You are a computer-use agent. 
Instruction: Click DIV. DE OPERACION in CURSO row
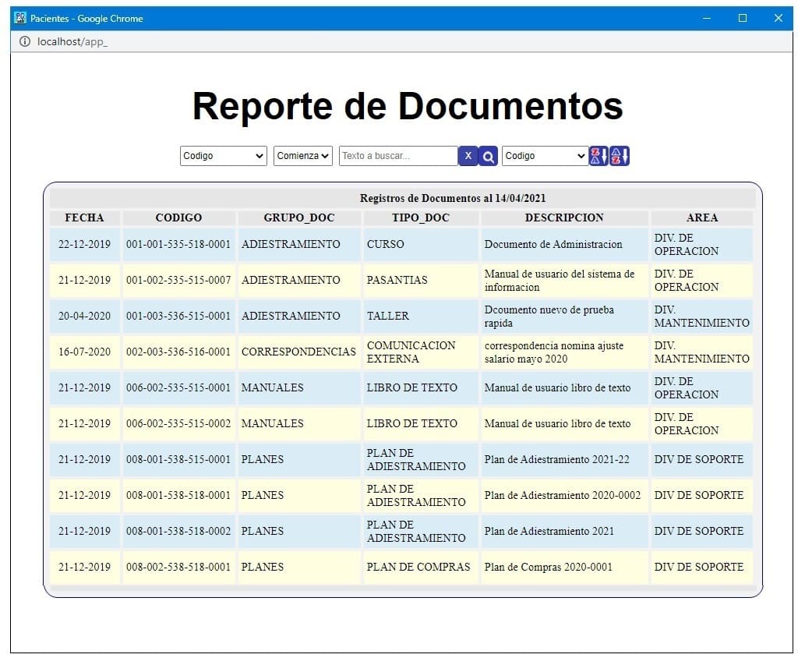pyautogui.click(x=687, y=244)
